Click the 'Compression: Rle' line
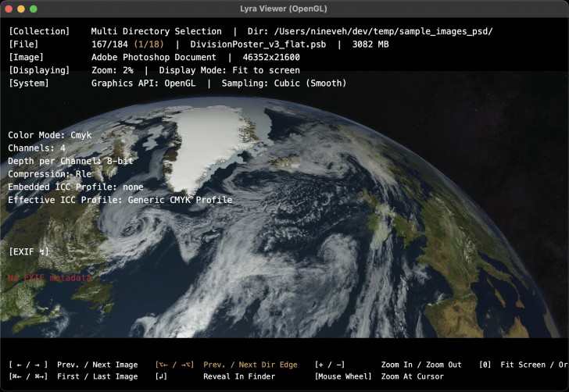Viewport: 569px width, 392px height. point(50,174)
